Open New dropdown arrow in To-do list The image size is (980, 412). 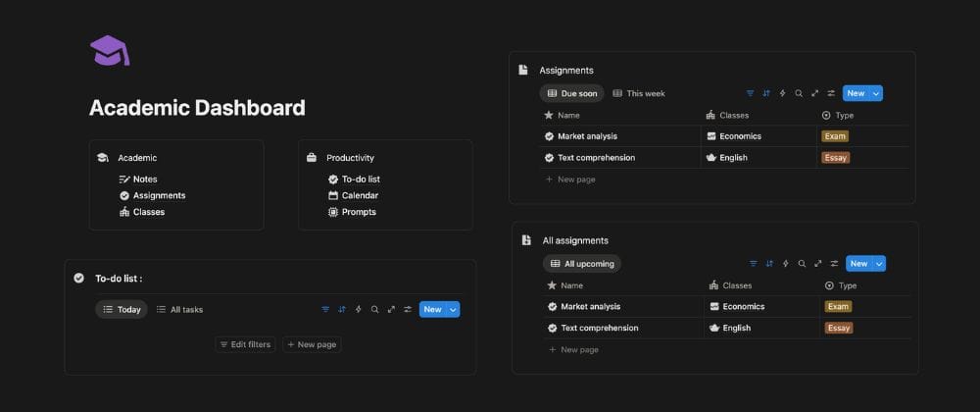tap(453, 309)
